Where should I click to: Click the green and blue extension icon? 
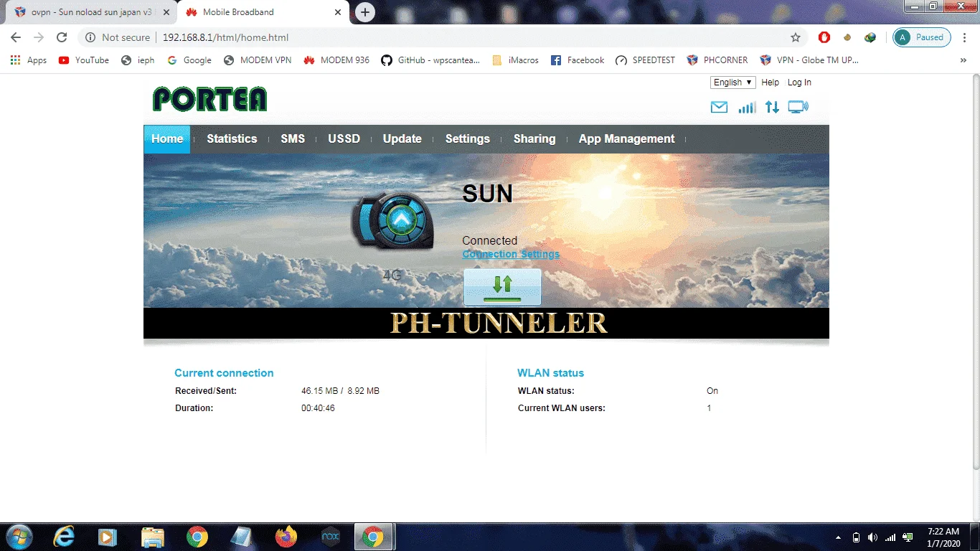coord(870,37)
